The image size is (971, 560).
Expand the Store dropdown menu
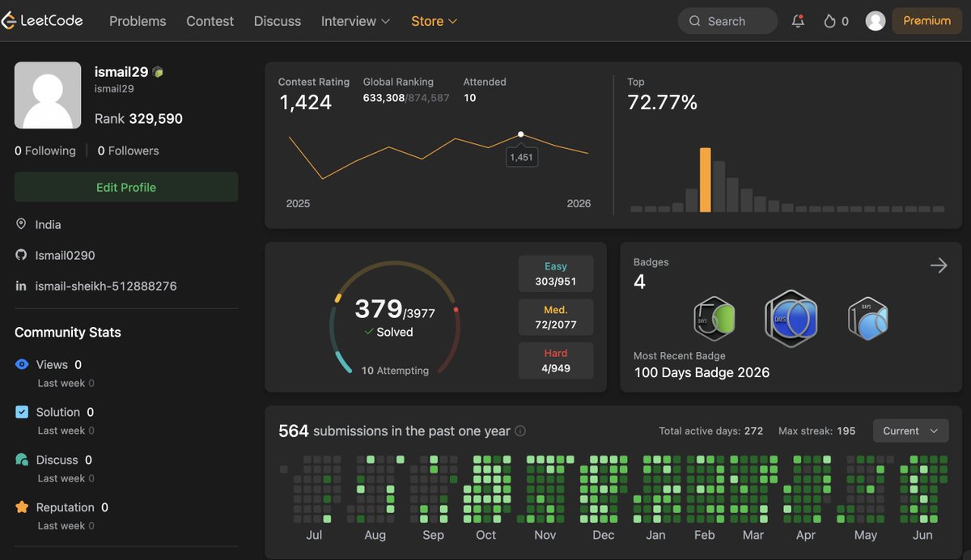coord(435,21)
